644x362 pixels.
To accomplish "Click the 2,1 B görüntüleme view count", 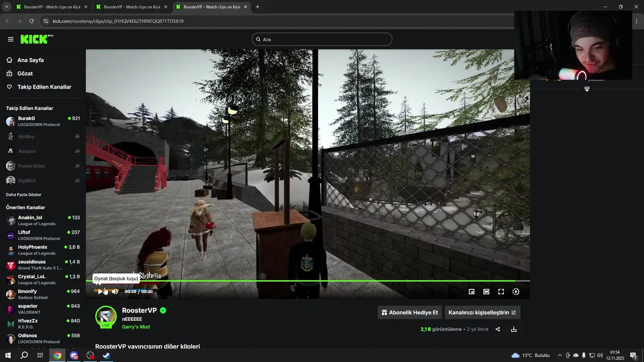I will click(x=441, y=329).
